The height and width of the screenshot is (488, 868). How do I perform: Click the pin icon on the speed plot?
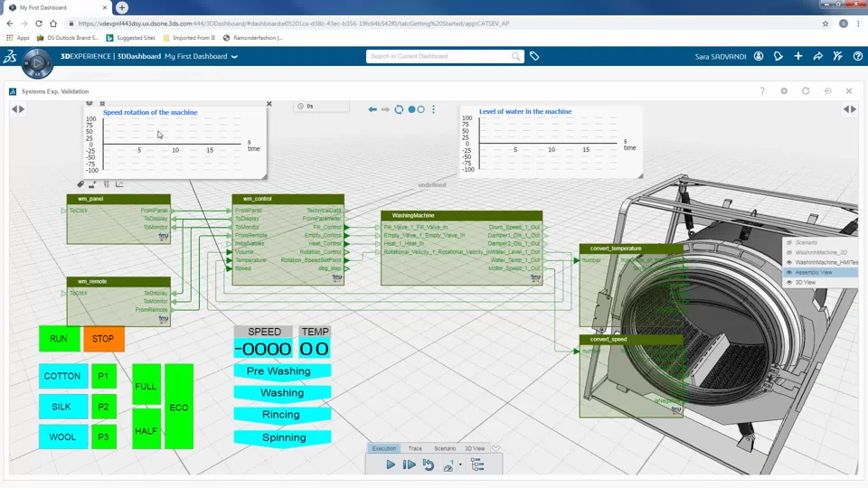pyautogui.click(x=102, y=103)
